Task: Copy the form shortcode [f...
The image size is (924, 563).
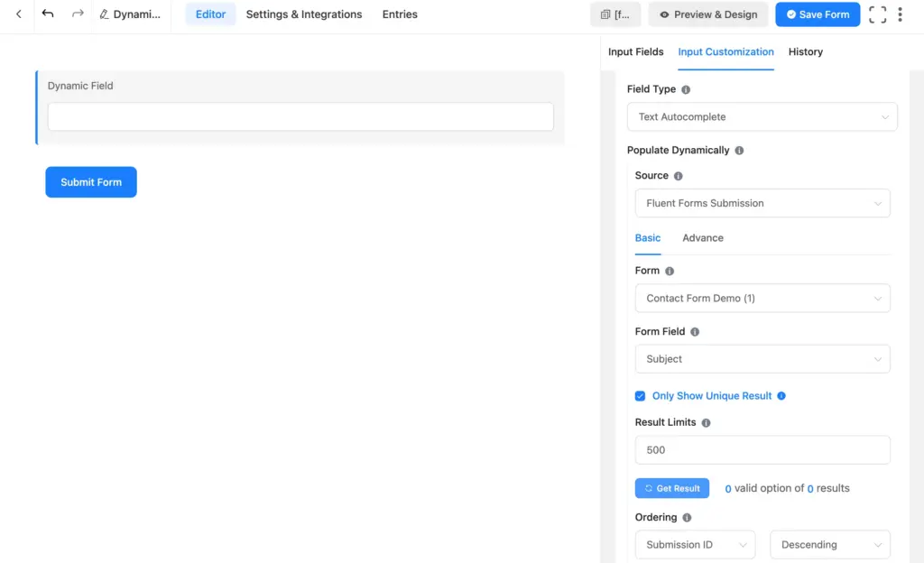Action: pyautogui.click(x=615, y=14)
